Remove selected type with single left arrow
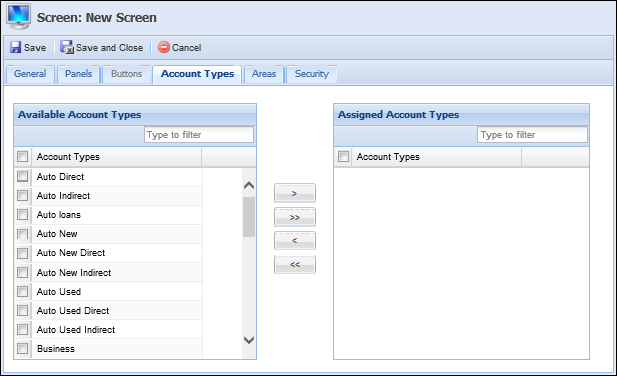Viewport: 617px width, 376px height. click(x=295, y=240)
